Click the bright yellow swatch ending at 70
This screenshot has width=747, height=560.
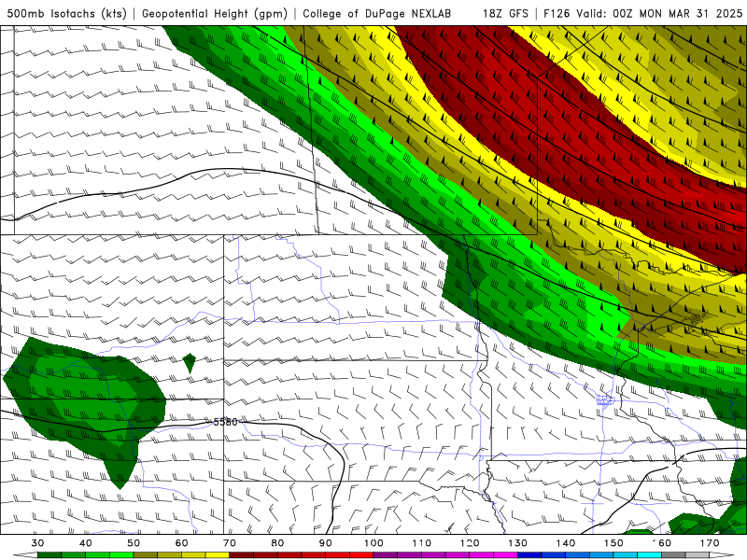[218, 555]
